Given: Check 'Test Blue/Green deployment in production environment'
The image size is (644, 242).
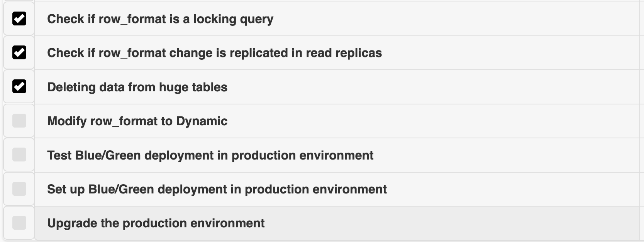Looking at the screenshot, I should click(19, 155).
